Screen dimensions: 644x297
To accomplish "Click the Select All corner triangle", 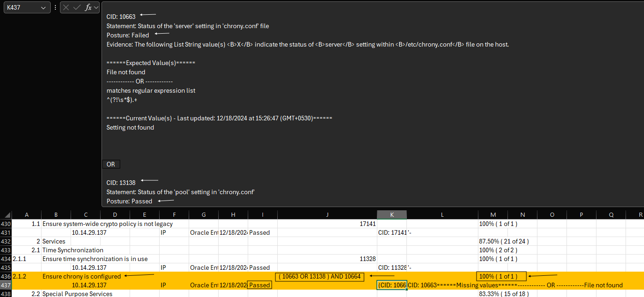I will click(x=6, y=215).
